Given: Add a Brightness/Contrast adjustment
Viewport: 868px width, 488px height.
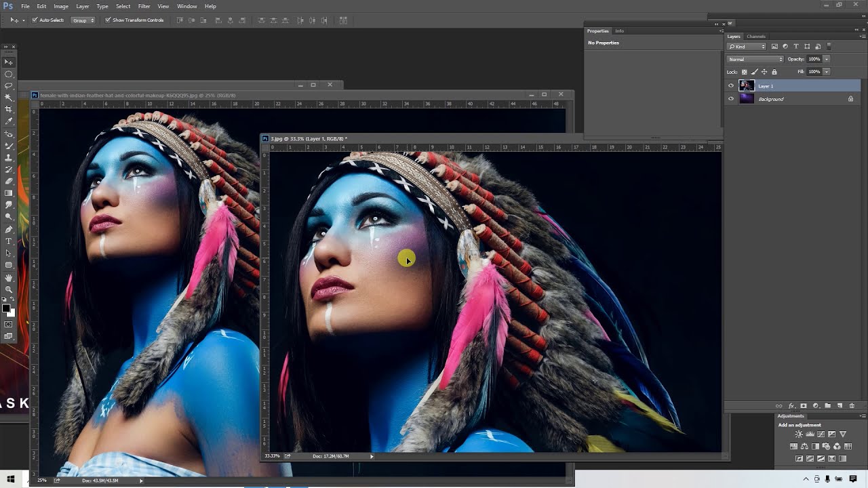Looking at the screenshot, I should click(799, 434).
